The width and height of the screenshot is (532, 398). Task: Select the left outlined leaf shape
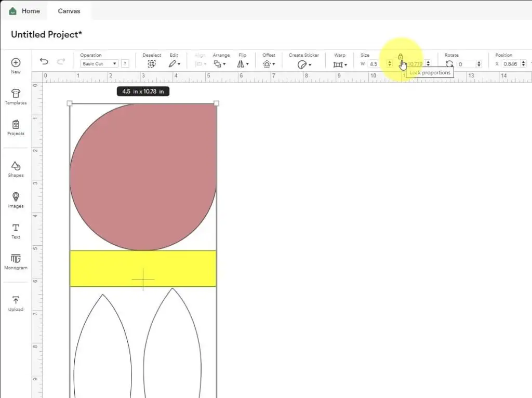click(x=102, y=346)
